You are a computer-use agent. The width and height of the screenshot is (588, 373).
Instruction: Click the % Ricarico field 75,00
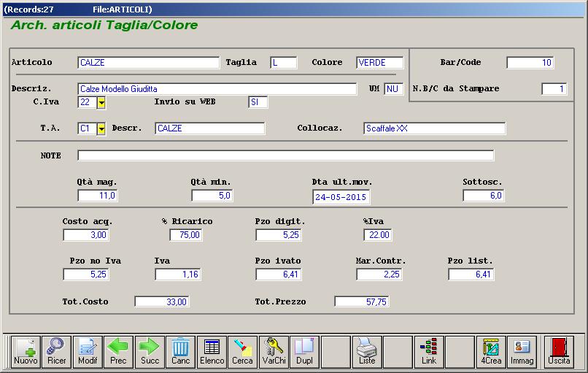[186, 235]
